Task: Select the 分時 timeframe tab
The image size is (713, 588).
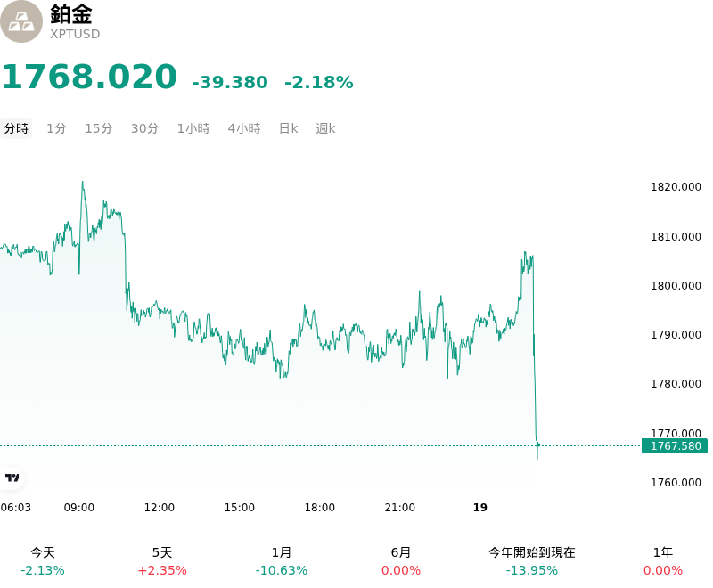Action: [x=16, y=128]
